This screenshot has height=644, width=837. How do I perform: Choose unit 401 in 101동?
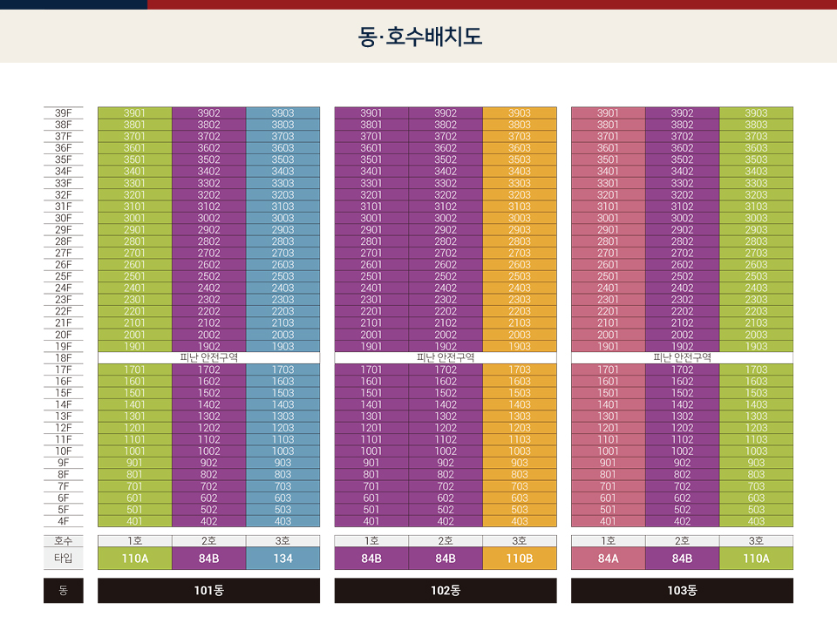[134, 521]
